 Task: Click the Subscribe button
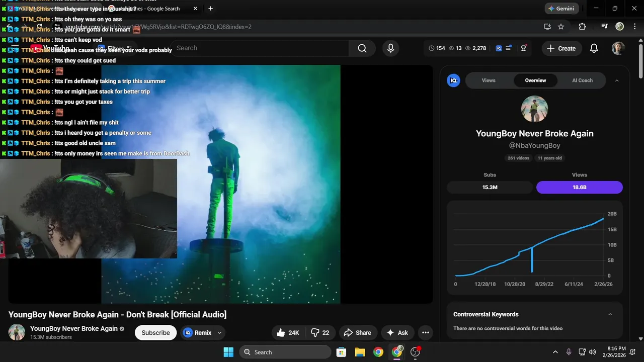[155, 333]
